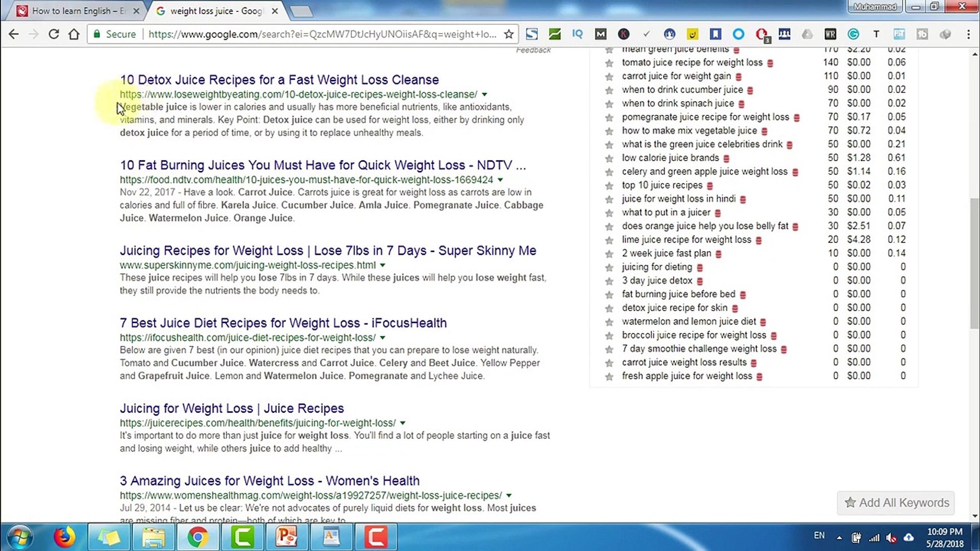Star the keyword top 10 juice recipes
The height and width of the screenshot is (551, 980).
pyautogui.click(x=609, y=186)
